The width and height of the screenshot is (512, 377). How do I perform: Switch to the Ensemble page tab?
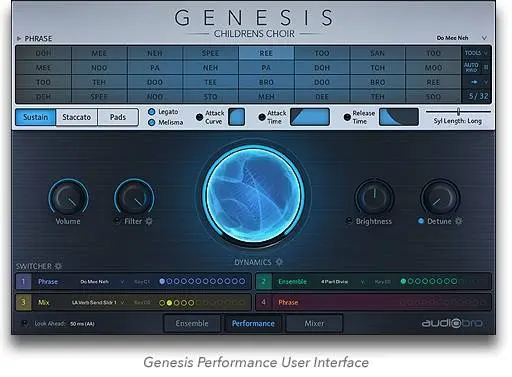point(192,323)
